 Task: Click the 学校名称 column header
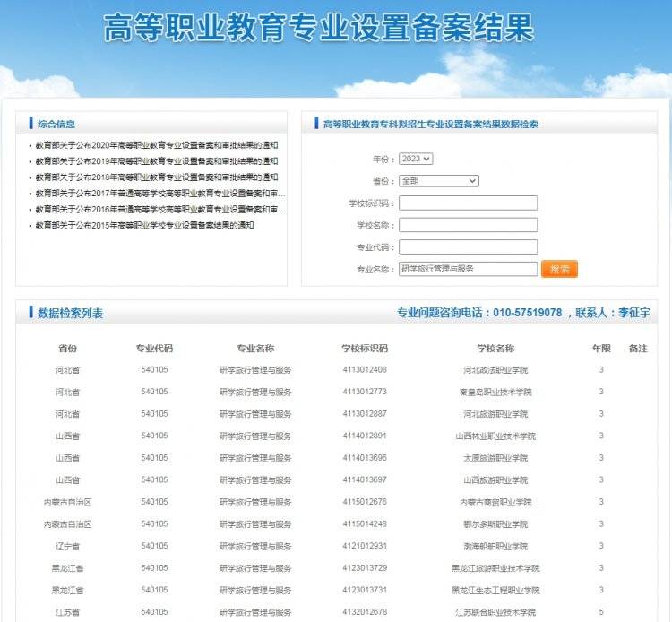point(495,349)
